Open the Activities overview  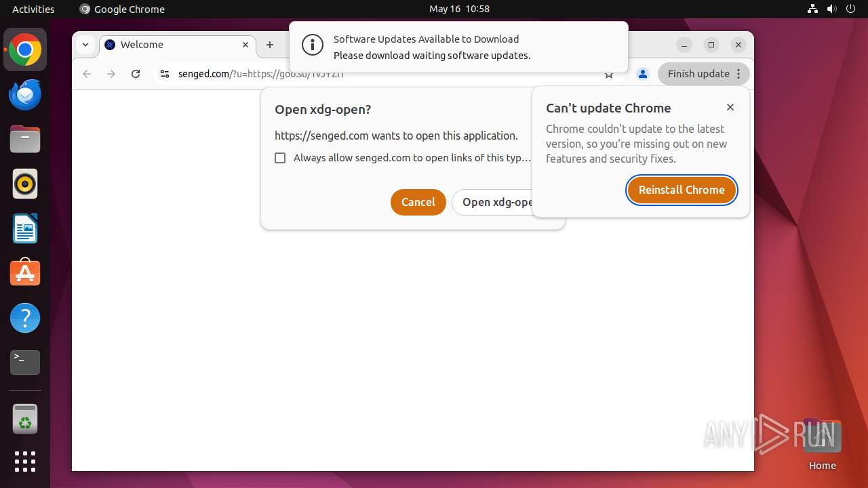33,9
